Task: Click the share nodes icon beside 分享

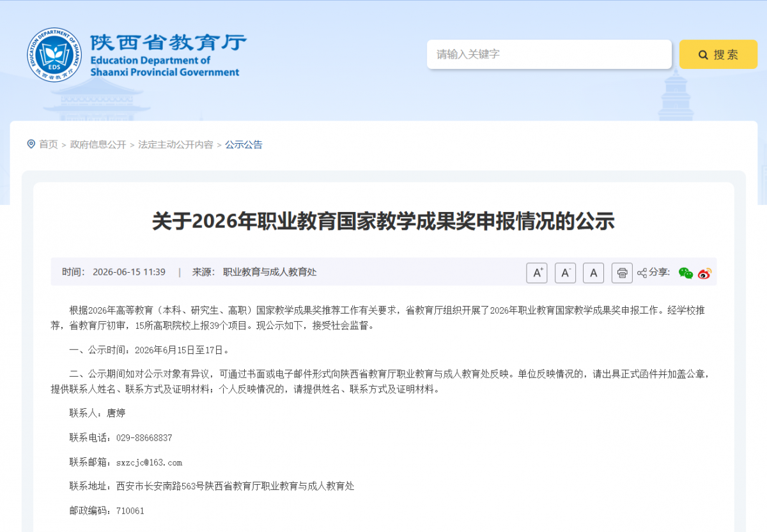Action: click(642, 273)
